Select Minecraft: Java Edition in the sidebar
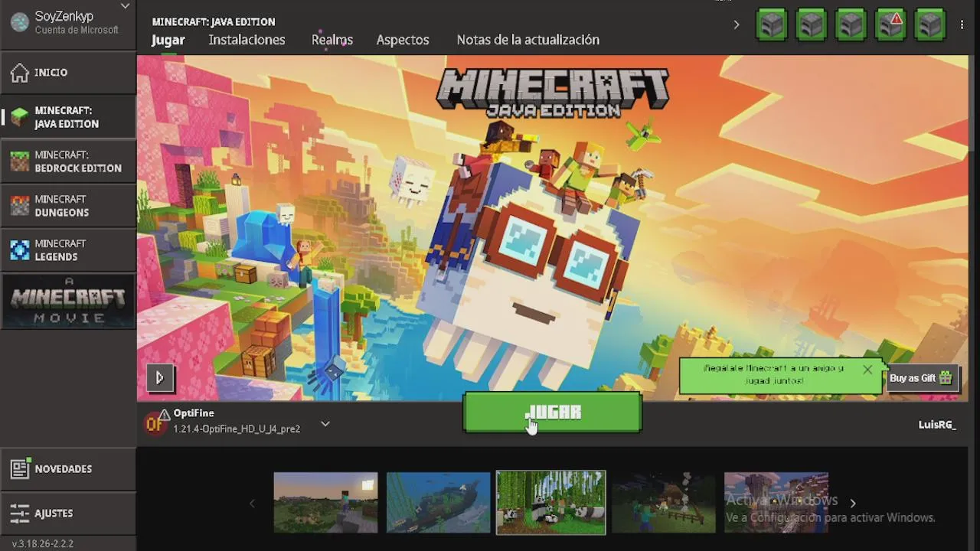This screenshot has height=551, width=980. point(68,117)
